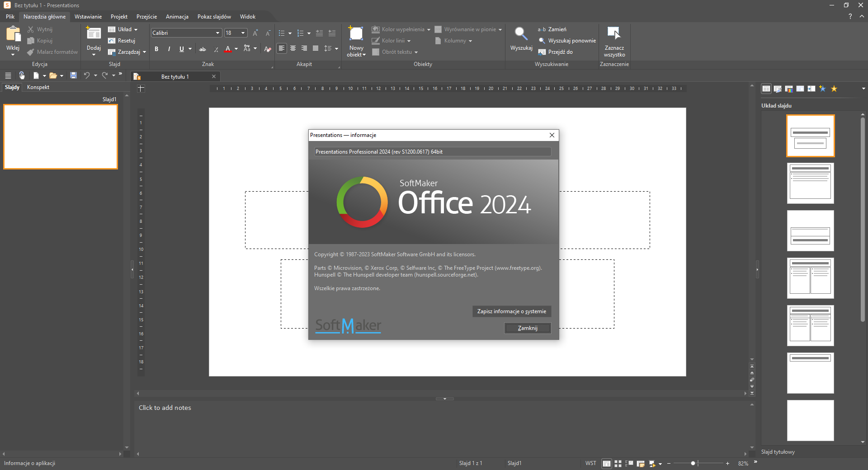The image size is (868, 470).
Task: Increase font size with the A+ icon
Action: pyautogui.click(x=255, y=33)
